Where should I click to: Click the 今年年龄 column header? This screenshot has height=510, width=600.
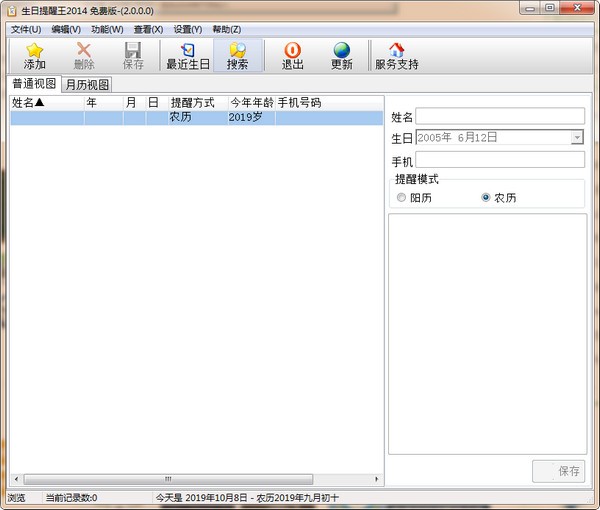click(252, 103)
